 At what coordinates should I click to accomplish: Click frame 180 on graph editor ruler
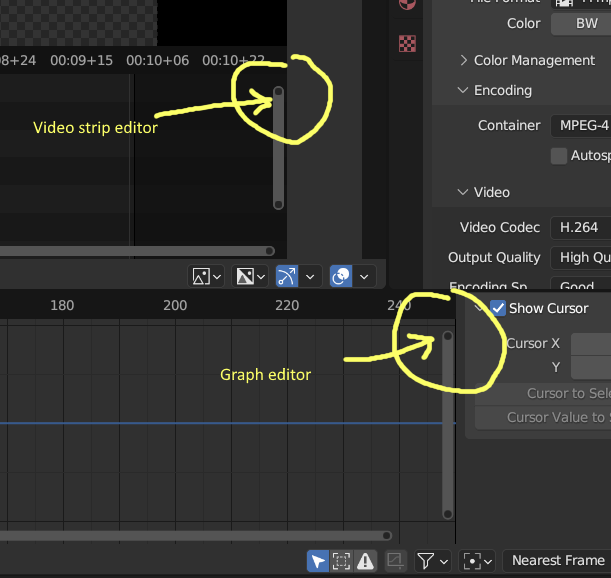(62, 306)
